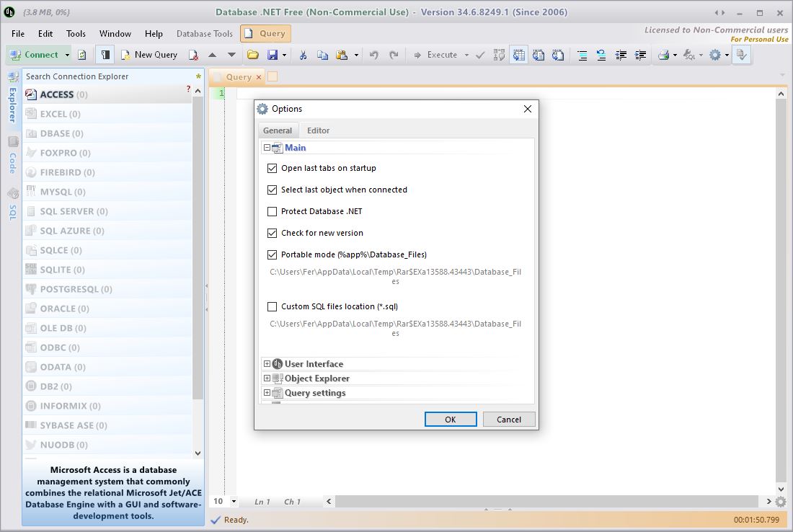793x532 pixels.
Task: Click the move down triangle icon
Action: pos(231,55)
